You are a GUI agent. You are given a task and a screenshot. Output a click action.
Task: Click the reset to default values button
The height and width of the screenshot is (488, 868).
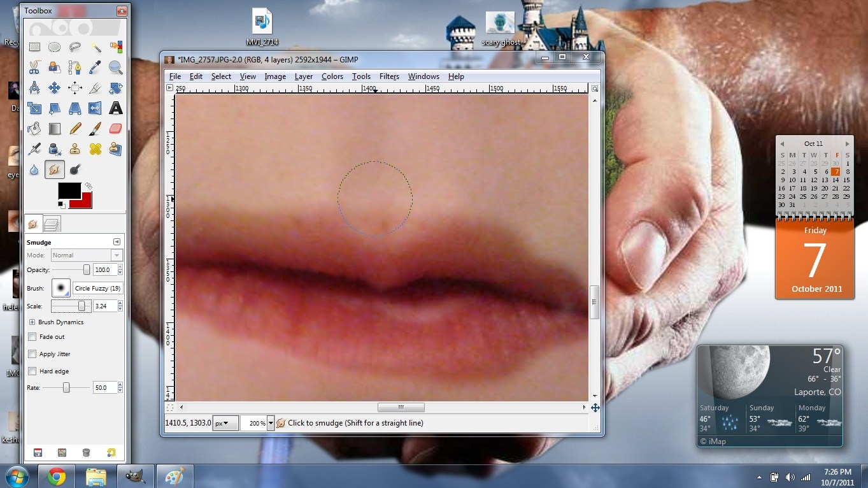(x=111, y=453)
